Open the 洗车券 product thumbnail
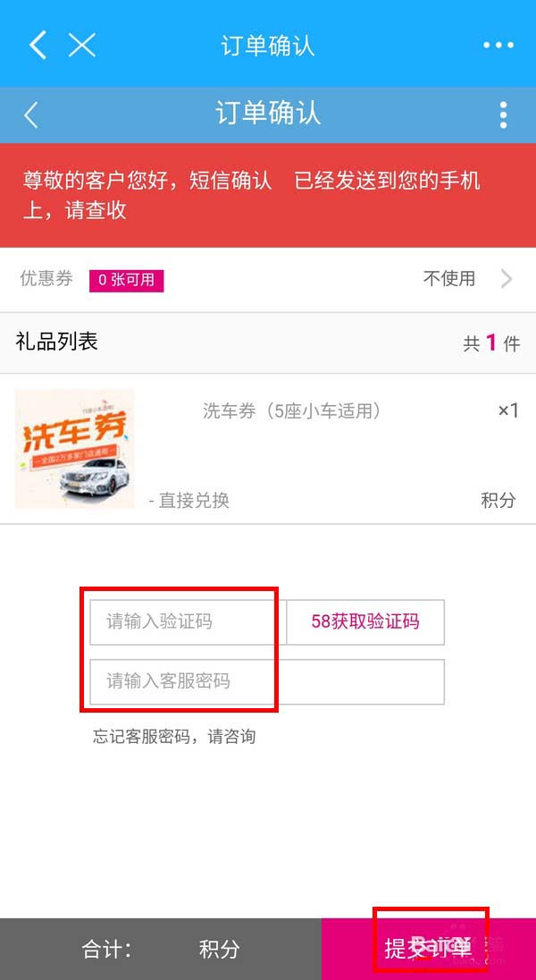Viewport: 536px width, 980px height. point(75,449)
